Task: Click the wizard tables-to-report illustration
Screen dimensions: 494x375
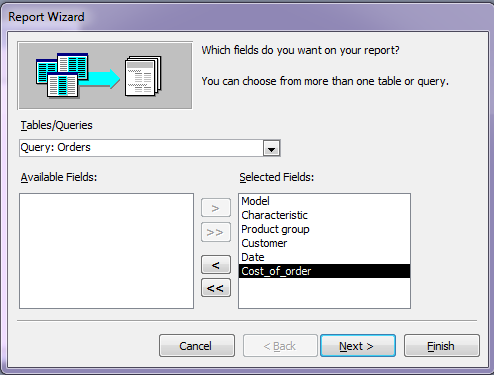Action: coord(105,76)
